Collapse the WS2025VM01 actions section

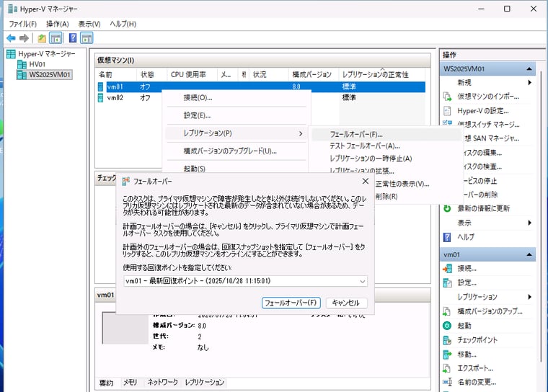(x=530, y=69)
